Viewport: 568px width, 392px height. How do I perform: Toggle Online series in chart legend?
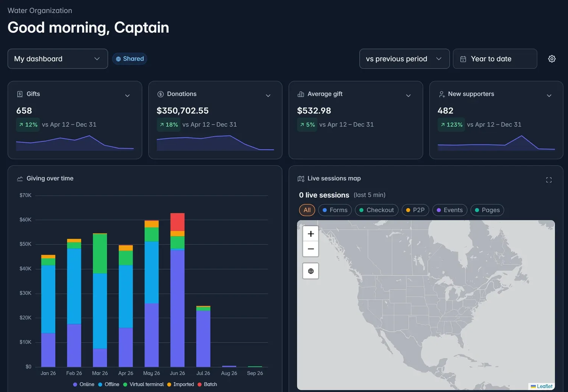tap(84, 384)
